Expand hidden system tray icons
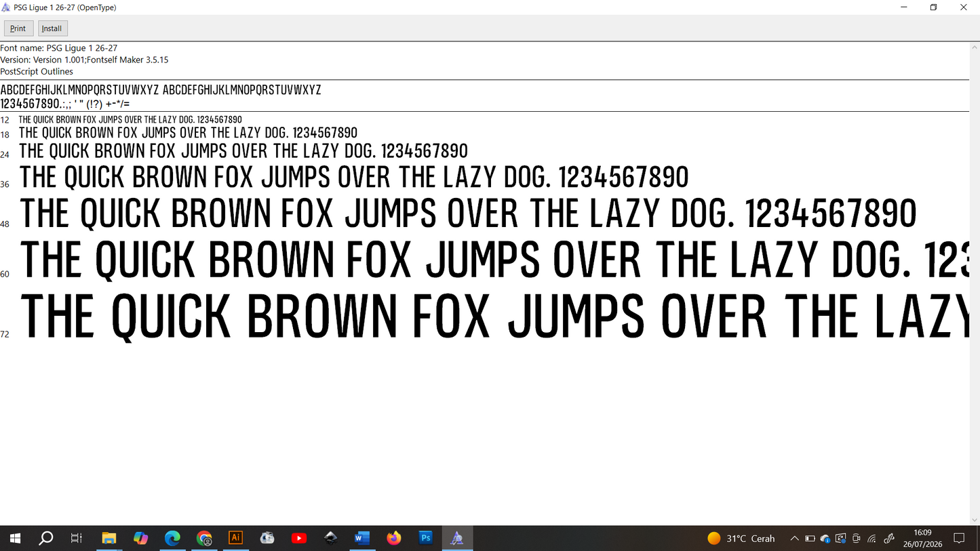The height and width of the screenshot is (551, 980). click(x=794, y=539)
